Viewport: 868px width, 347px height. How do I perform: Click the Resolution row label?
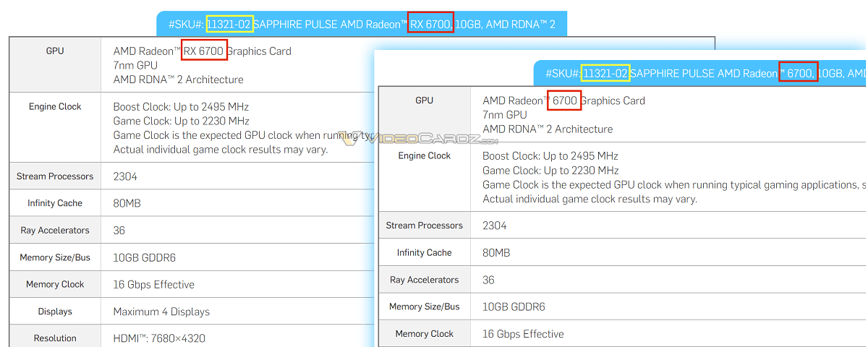pos(55,338)
